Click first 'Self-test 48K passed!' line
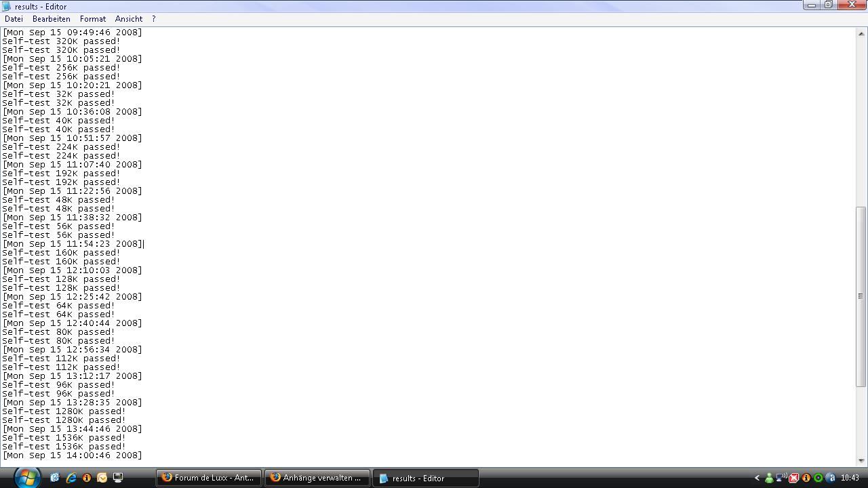Image resolution: width=868 pixels, height=488 pixels. click(x=58, y=199)
